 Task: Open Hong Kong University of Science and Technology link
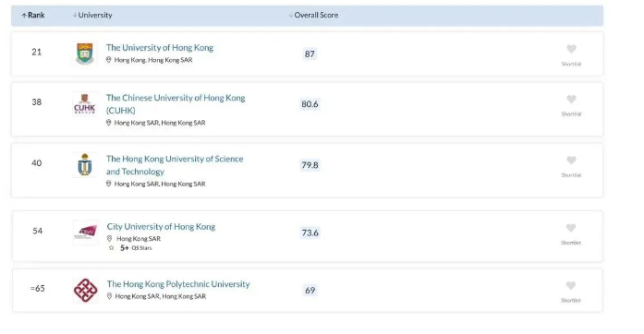tap(175, 165)
